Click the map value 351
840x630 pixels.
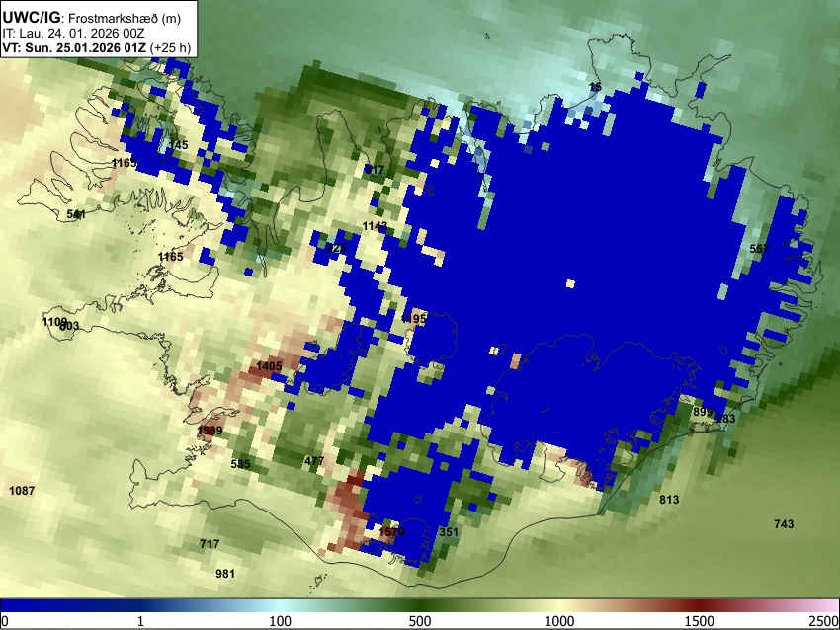point(449,532)
